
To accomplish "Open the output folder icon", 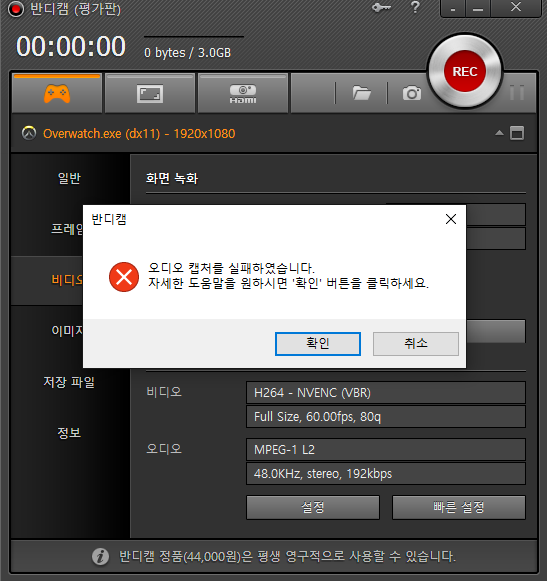I will click(x=361, y=93).
